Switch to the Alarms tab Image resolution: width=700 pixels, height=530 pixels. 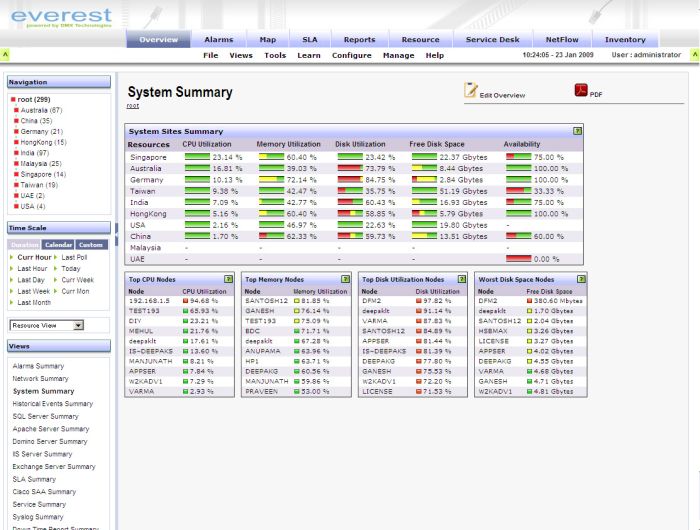tap(219, 39)
